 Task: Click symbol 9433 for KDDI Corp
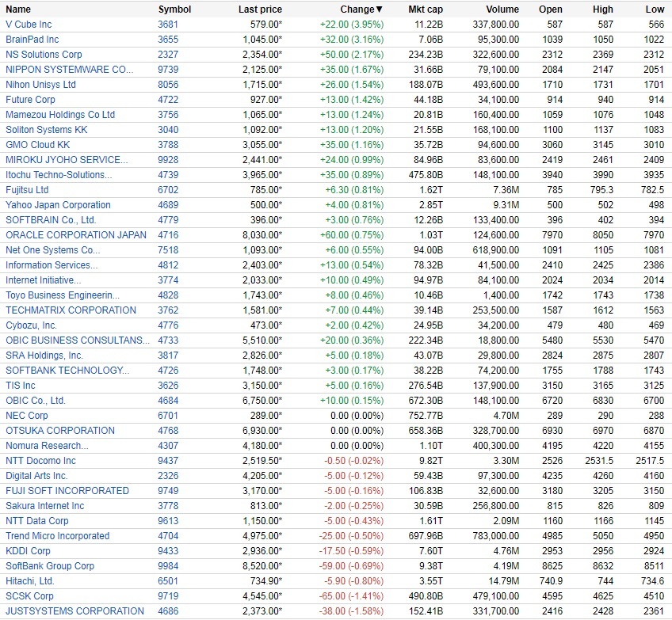point(168,550)
